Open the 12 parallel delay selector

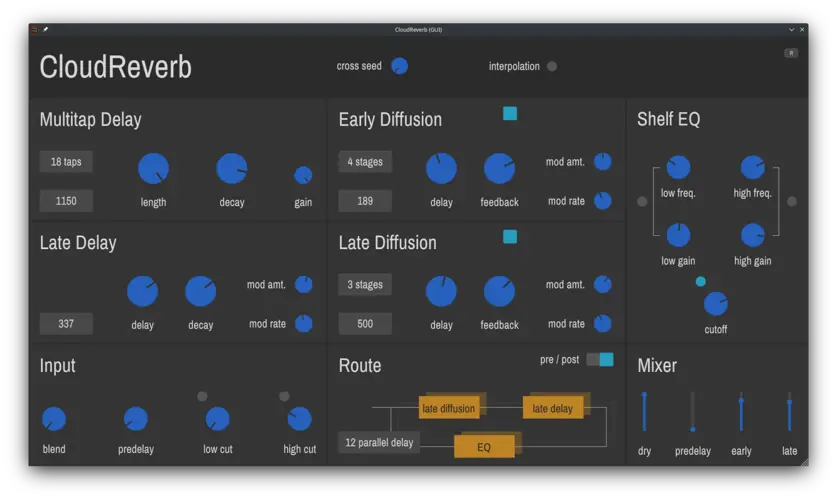[x=379, y=442]
